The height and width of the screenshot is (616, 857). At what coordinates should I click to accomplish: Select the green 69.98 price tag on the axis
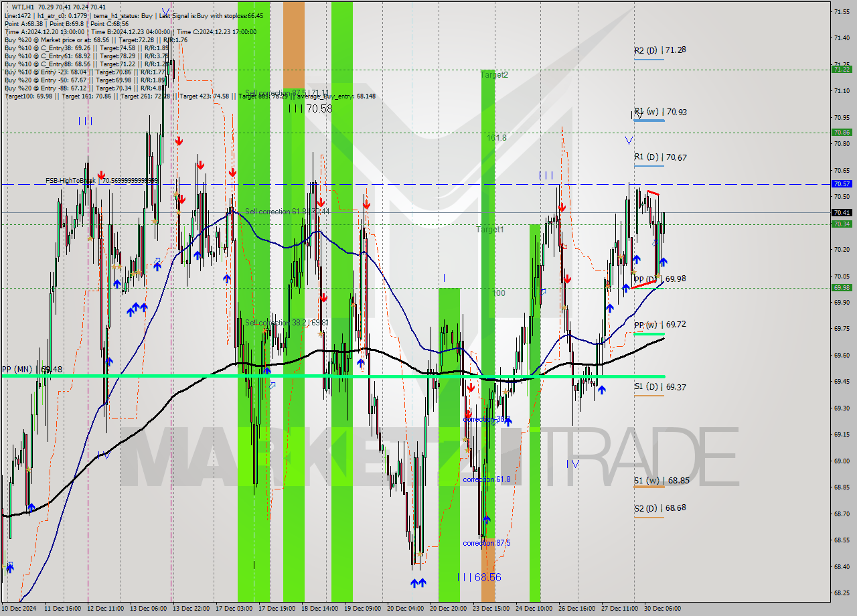pyautogui.click(x=842, y=288)
